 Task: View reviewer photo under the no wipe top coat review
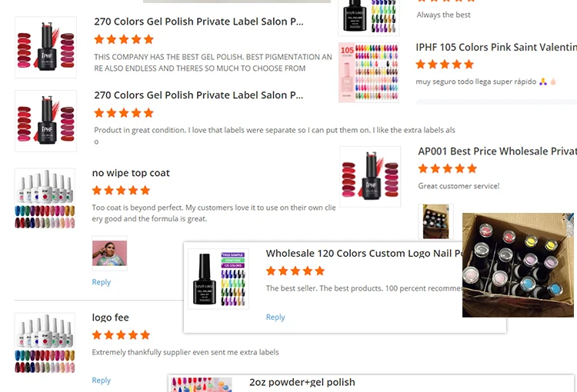[109, 253]
